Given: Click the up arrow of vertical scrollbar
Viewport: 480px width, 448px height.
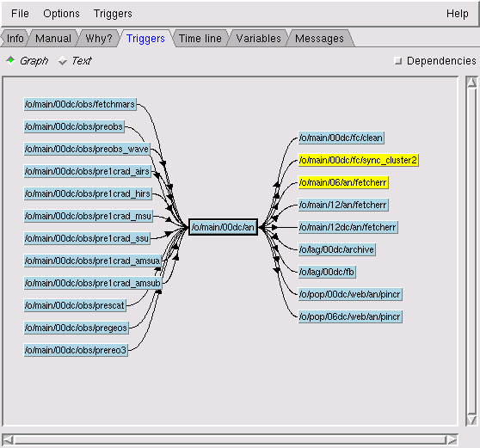Looking at the screenshot, I should click(x=471, y=83).
